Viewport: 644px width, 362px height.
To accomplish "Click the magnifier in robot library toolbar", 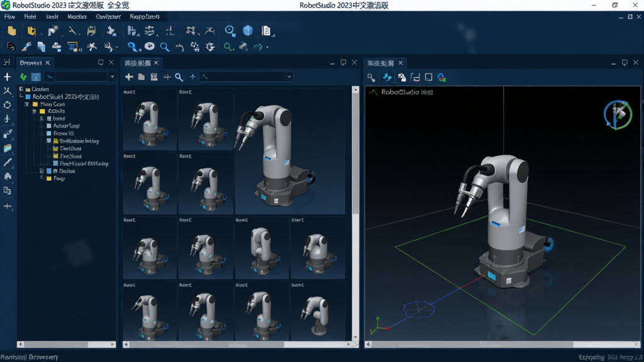I will [x=179, y=77].
